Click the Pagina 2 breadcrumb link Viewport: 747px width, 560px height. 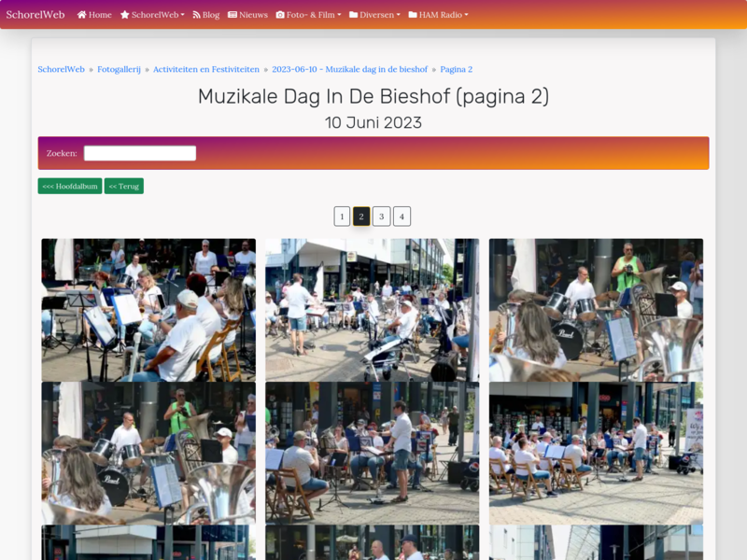coord(457,69)
